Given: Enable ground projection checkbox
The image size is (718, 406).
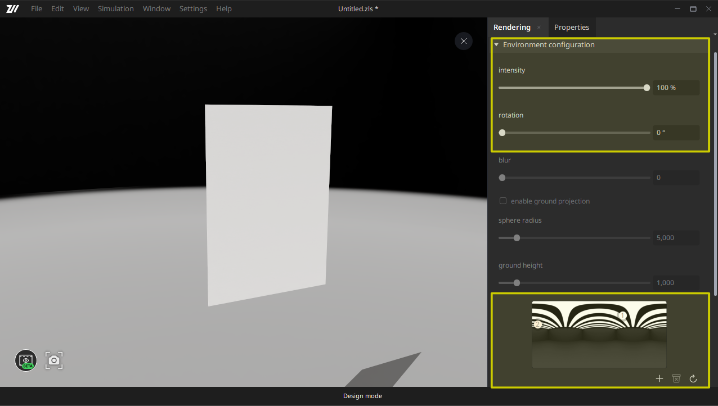Looking at the screenshot, I should pos(503,201).
